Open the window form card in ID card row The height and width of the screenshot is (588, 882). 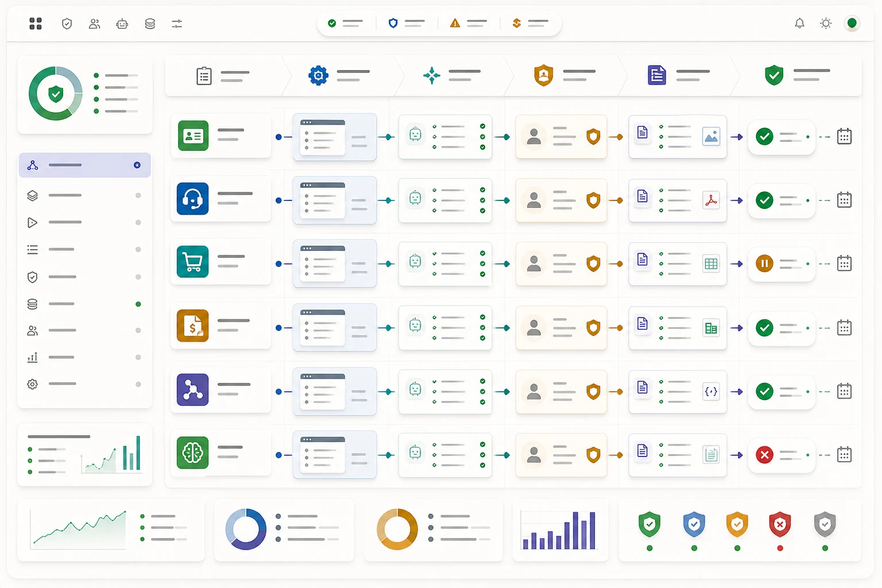pos(335,137)
